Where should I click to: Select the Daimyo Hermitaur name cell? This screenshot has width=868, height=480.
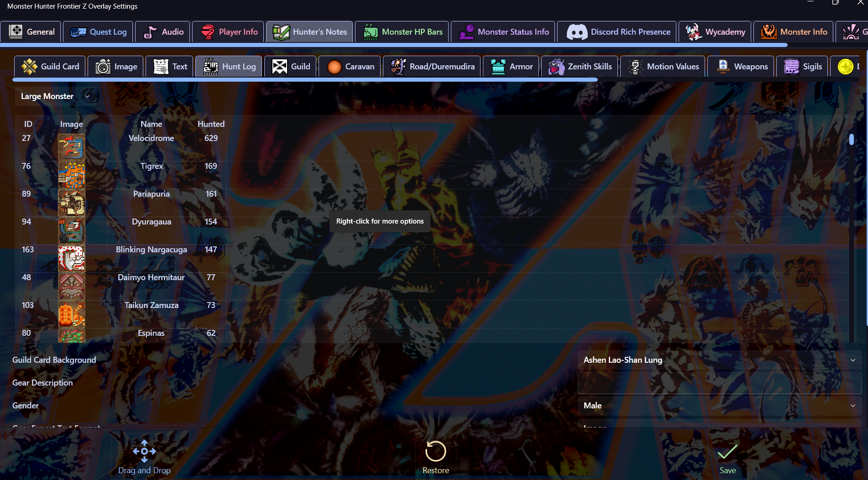[x=152, y=277]
